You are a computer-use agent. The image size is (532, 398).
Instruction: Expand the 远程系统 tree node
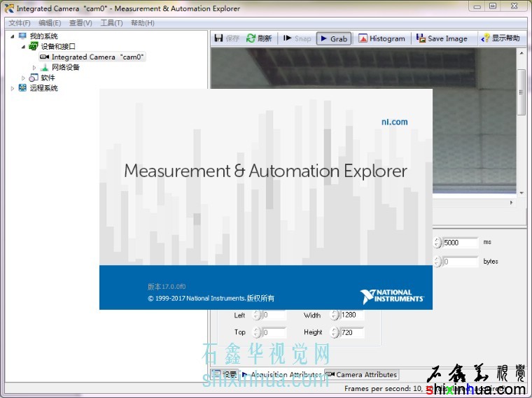pyautogui.click(x=13, y=88)
